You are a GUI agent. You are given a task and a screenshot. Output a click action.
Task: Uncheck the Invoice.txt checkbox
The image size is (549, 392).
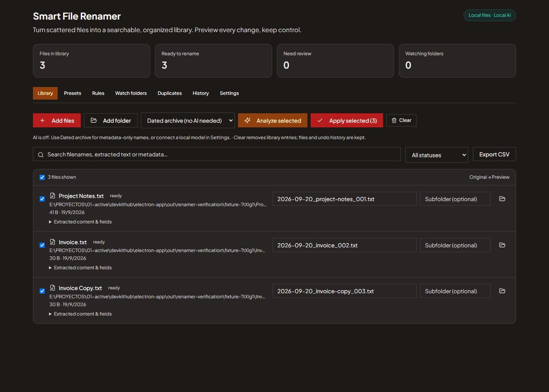point(42,245)
